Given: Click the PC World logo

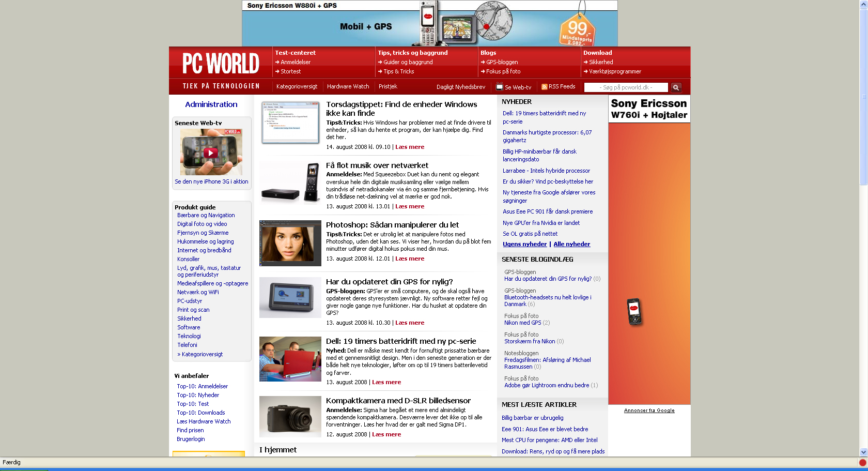Looking at the screenshot, I should coord(221,64).
